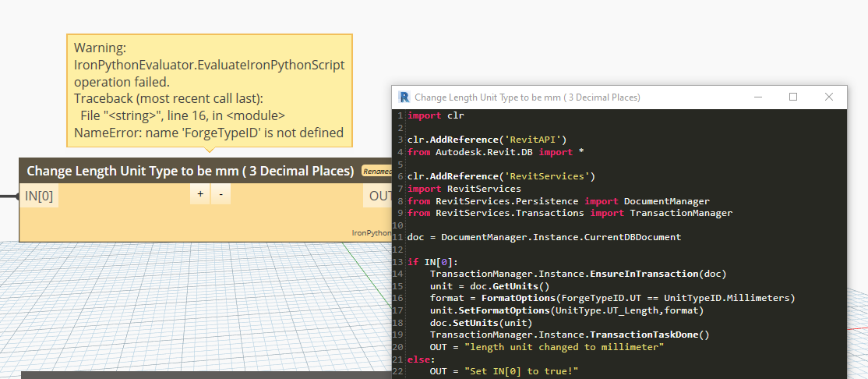The width and height of the screenshot is (868, 379).
Task: Click the line clr.AddReference('RevitServices')
Action: 501,176
